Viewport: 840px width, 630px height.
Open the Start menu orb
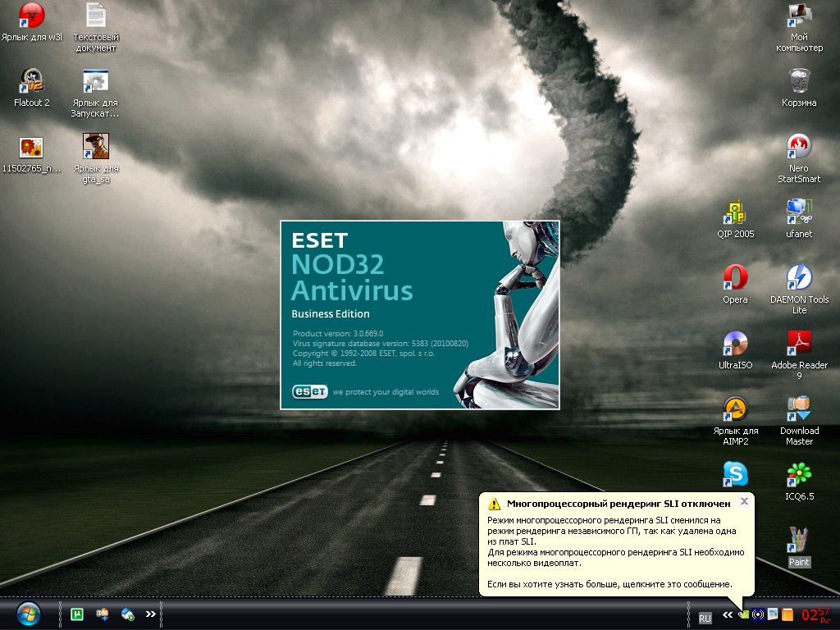pos(28,614)
